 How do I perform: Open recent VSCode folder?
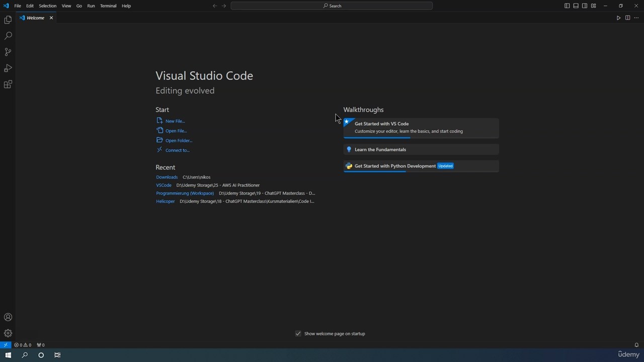pyautogui.click(x=164, y=186)
